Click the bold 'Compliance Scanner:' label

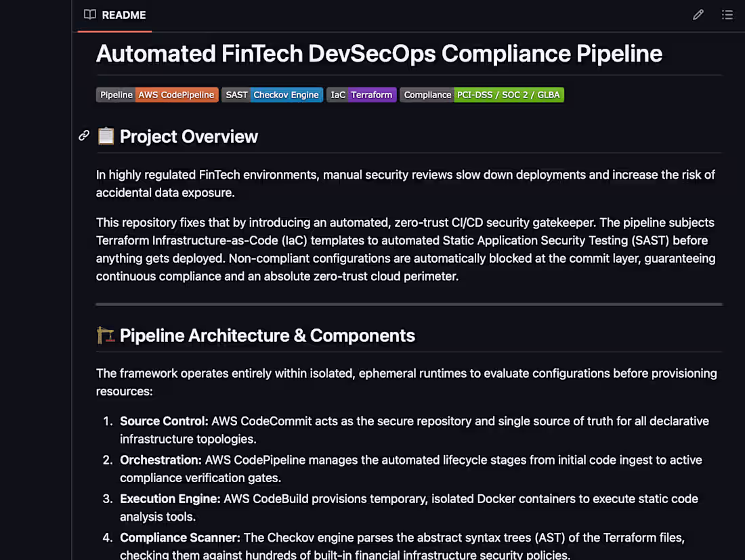click(x=180, y=538)
